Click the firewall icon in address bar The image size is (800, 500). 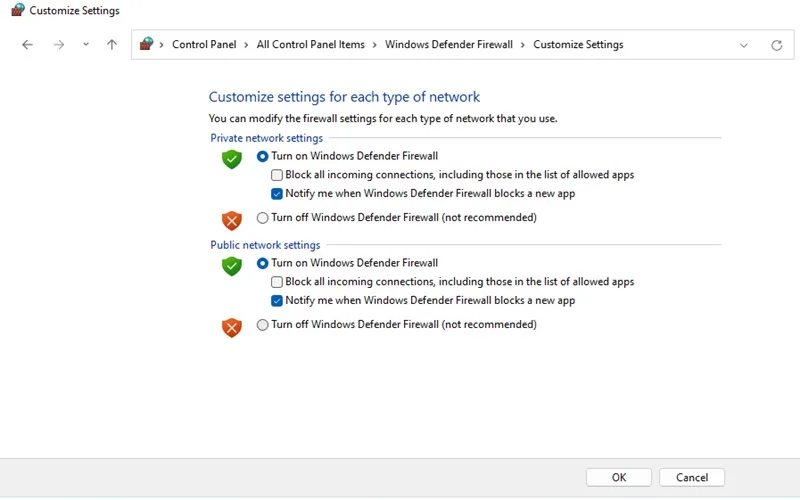146,44
